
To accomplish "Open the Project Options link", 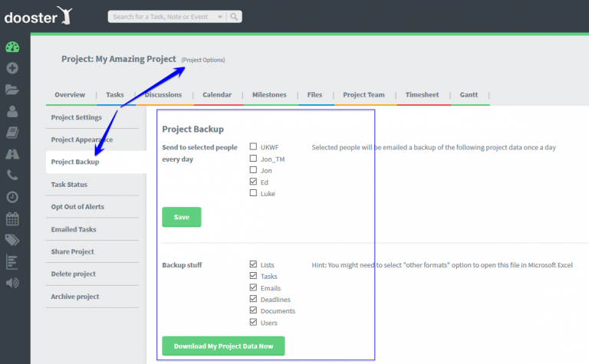I will pos(203,60).
